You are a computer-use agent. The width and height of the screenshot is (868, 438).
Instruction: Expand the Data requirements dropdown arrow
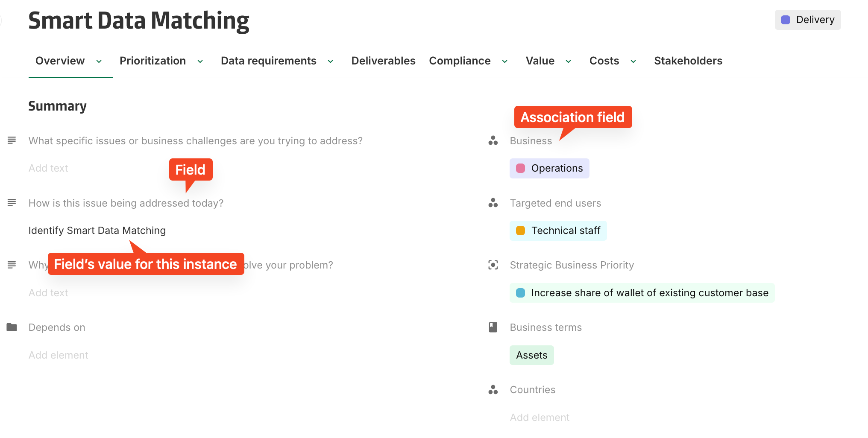pos(331,61)
